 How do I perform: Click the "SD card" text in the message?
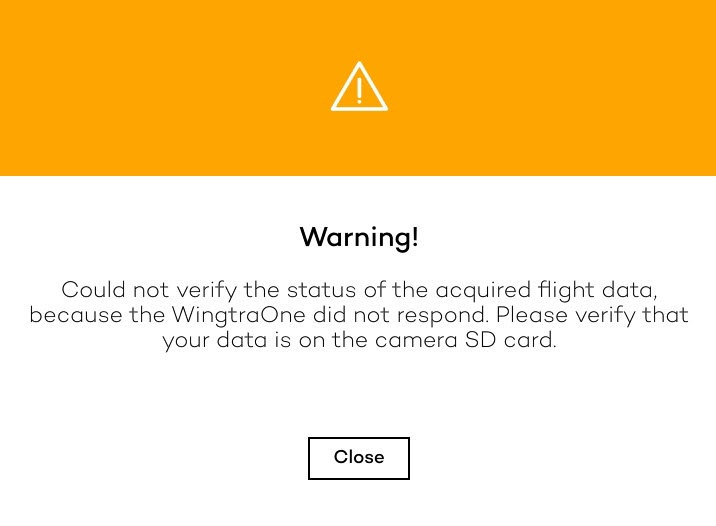click(511, 340)
